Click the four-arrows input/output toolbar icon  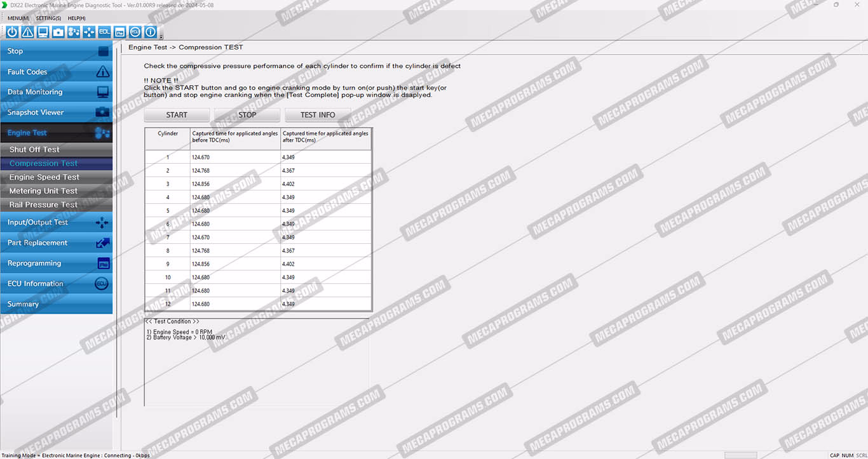click(89, 32)
